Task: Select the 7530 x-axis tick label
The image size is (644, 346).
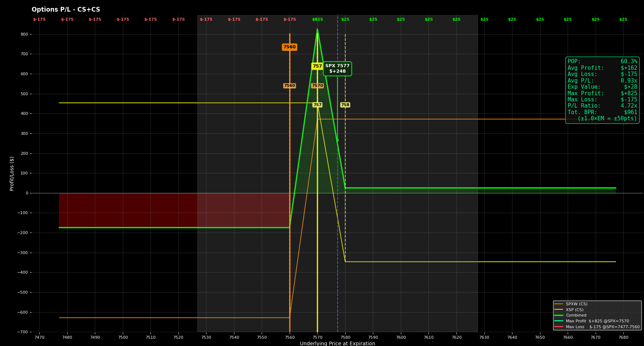Action: (206, 338)
